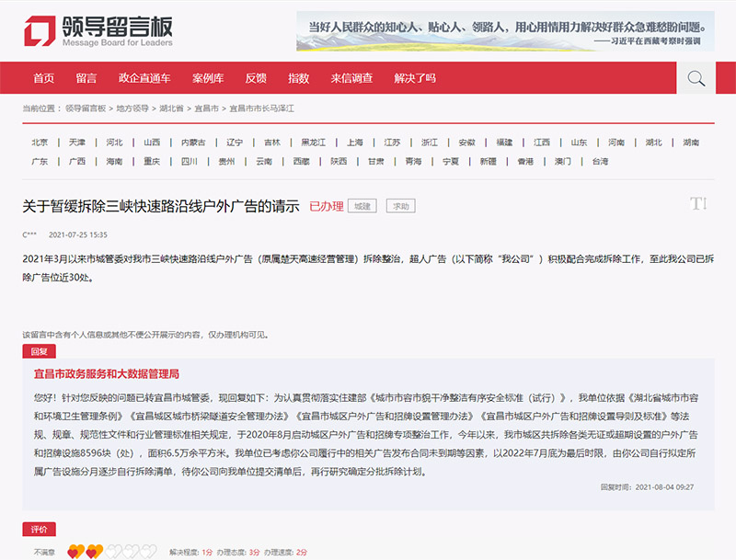The height and width of the screenshot is (560, 736).
Task: Open the 首页 navigation tab
Action: (x=43, y=78)
